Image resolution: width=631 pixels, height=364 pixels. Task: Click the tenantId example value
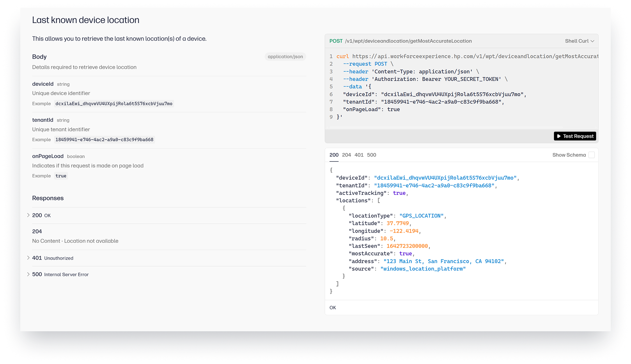[x=104, y=140]
